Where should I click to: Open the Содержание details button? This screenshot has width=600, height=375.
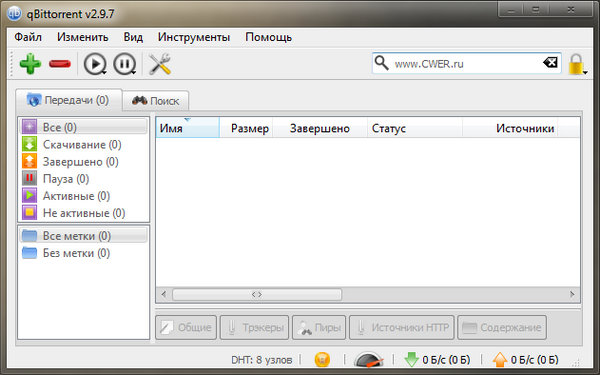[x=502, y=328]
